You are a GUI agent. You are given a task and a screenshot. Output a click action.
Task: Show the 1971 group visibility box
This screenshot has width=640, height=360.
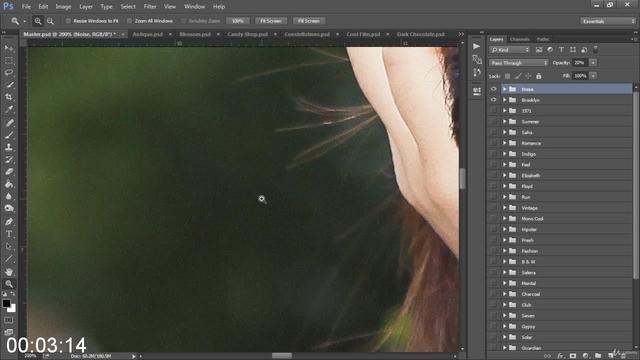coord(493,111)
